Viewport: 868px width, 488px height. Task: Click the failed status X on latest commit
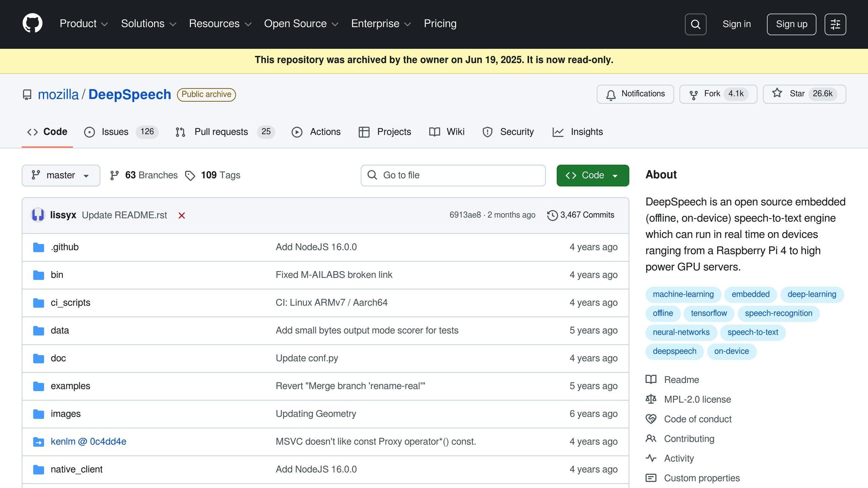coord(182,216)
